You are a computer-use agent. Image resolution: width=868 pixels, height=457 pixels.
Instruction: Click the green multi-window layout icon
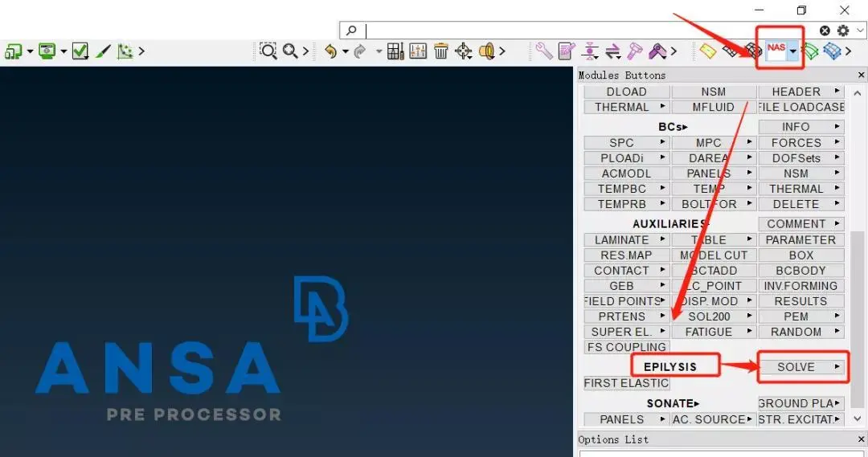[x=12, y=51]
